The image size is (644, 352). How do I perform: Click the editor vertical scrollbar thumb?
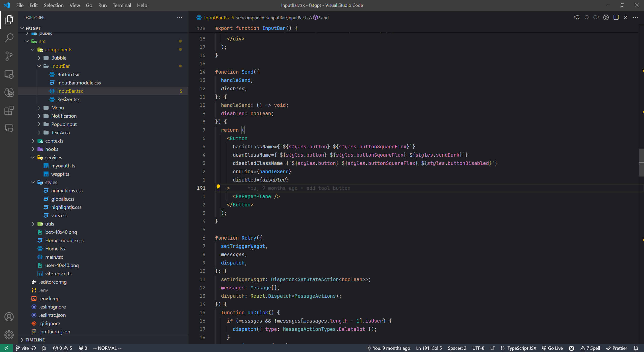click(x=641, y=162)
